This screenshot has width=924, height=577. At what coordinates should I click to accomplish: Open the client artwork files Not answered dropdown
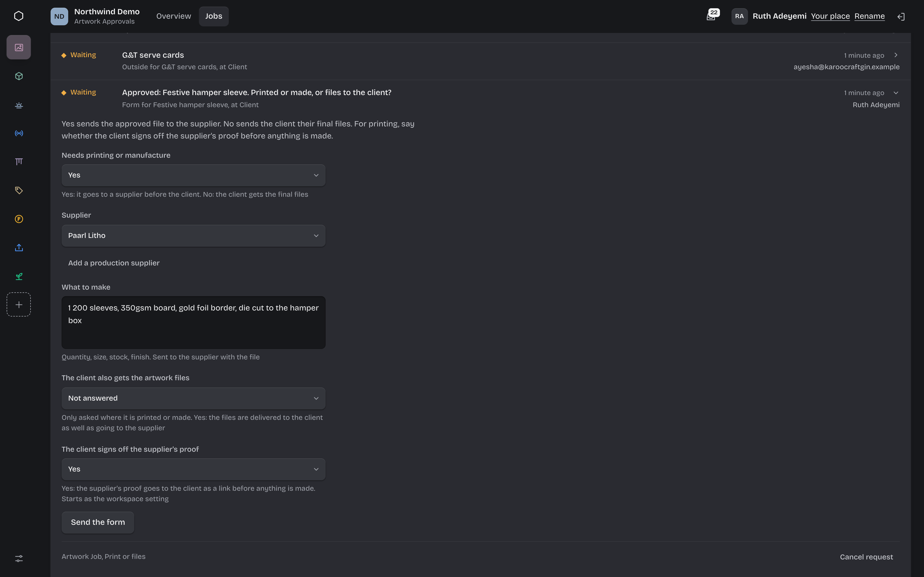[194, 398]
